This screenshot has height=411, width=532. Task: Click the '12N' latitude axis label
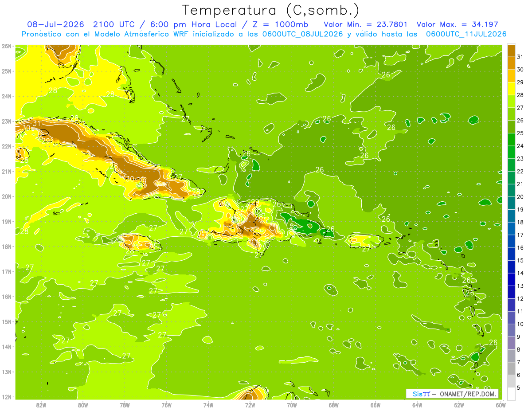pos(7,397)
